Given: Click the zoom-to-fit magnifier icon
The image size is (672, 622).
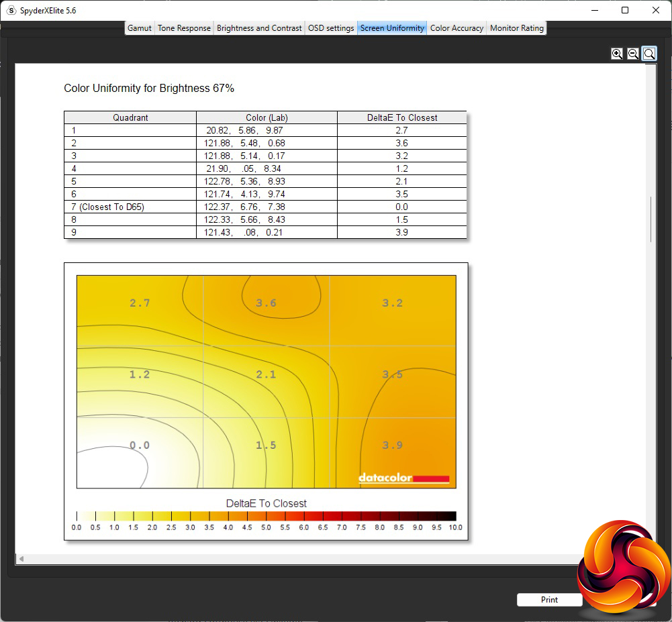Looking at the screenshot, I should 649,54.
